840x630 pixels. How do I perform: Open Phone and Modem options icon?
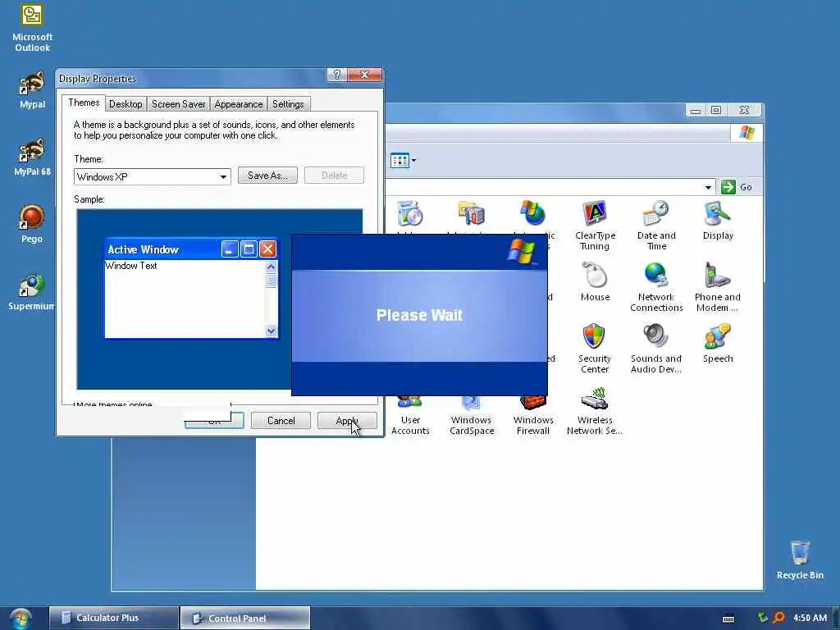click(x=717, y=286)
